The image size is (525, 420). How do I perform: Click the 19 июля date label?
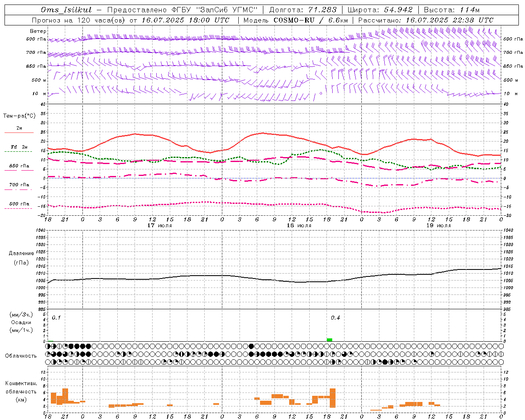pyautogui.click(x=438, y=226)
